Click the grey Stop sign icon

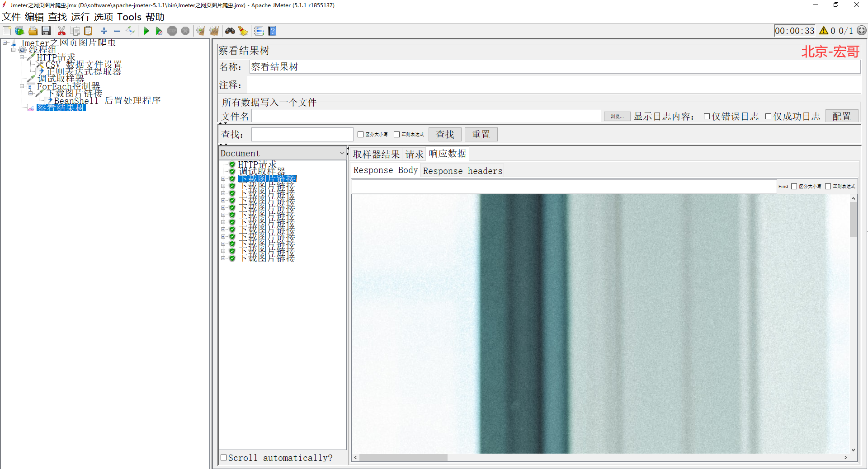coord(172,31)
